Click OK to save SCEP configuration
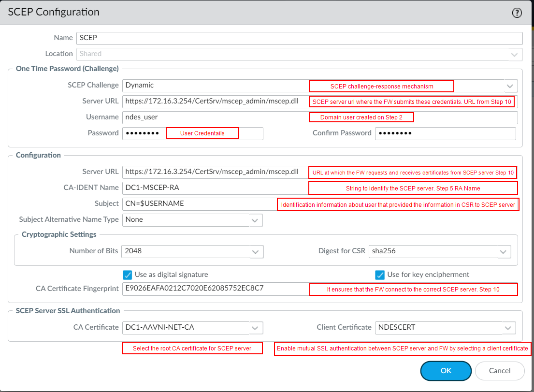 446,371
